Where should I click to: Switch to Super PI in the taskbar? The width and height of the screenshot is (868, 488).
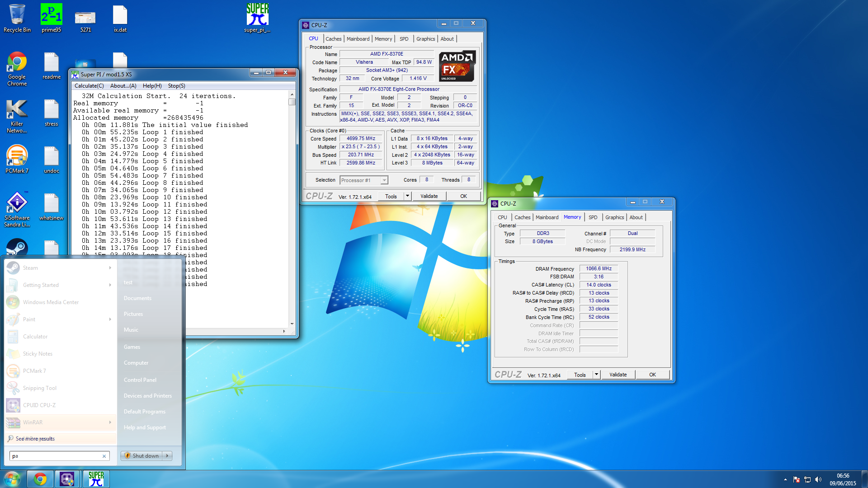[x=96, y=479]
